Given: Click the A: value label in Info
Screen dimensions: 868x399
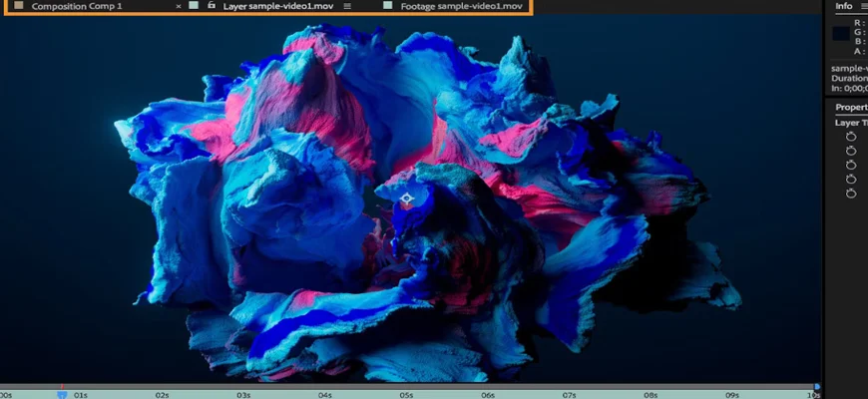Looking at the screenshot, I should coord(859,51).
